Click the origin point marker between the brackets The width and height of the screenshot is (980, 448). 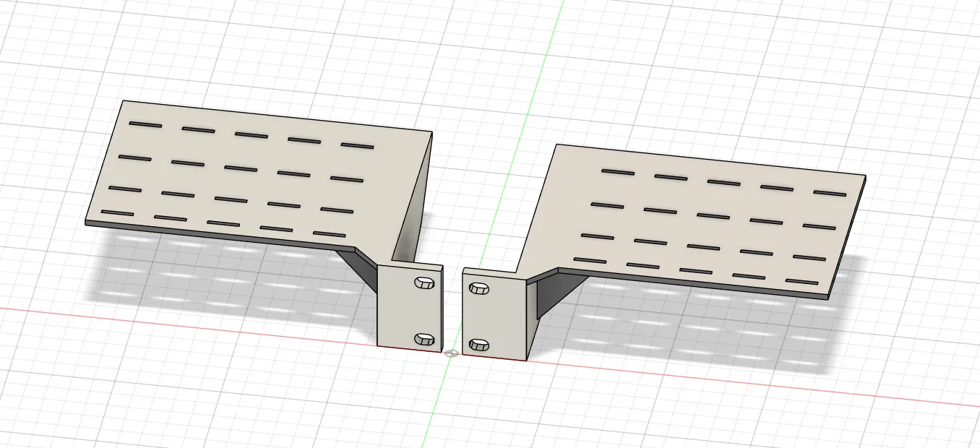[x=452, y=353]
